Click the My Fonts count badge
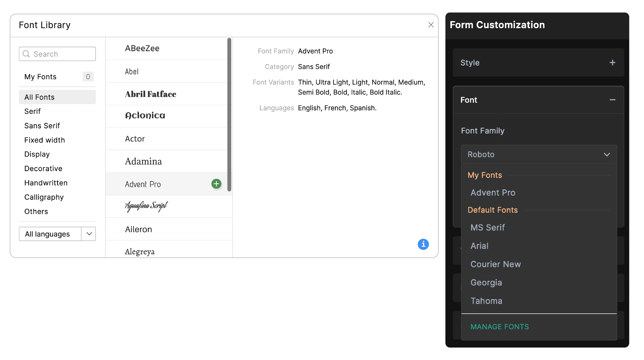This screenshot has width=644, height=360. point(88,77)
